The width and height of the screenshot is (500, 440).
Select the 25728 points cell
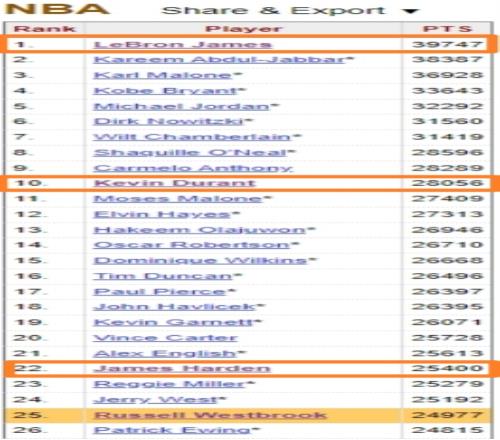(447, 338)
